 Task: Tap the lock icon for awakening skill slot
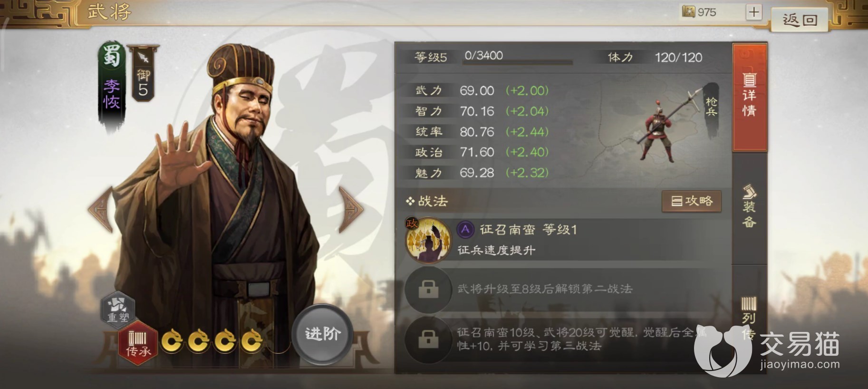(x=428, y=339)
